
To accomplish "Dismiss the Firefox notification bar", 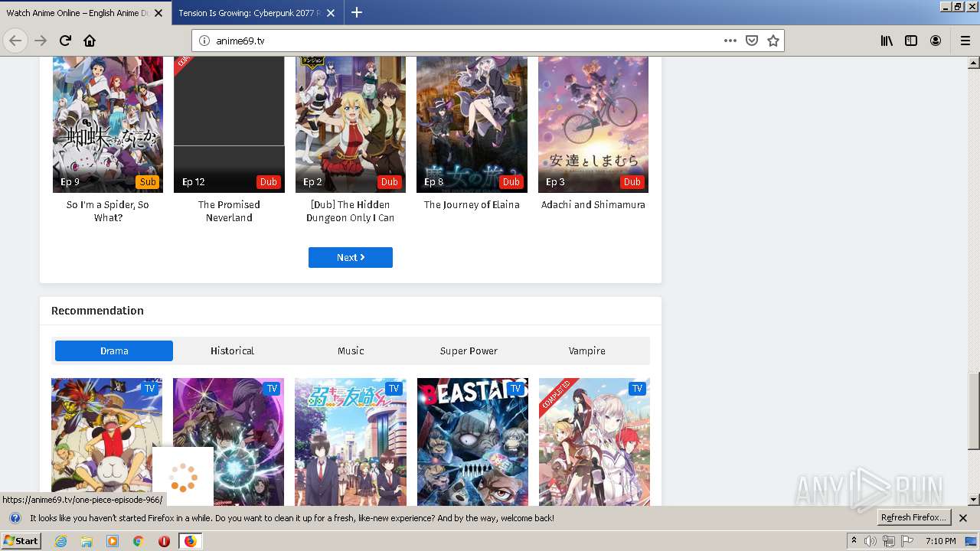I will coord(963,518).
